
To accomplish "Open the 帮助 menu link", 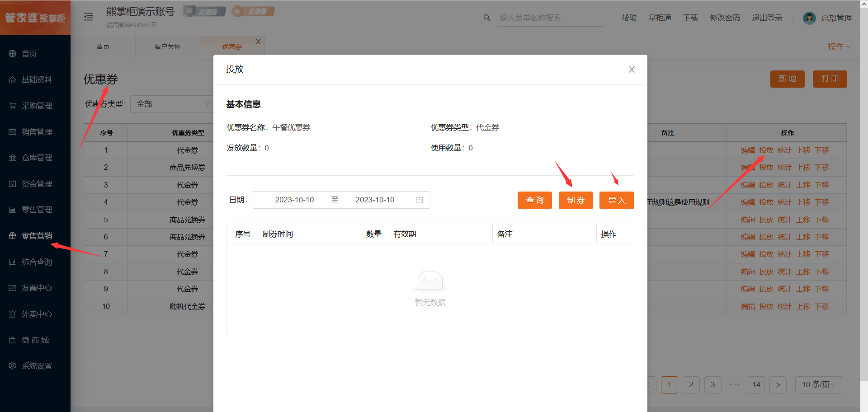I will (629, 18).
